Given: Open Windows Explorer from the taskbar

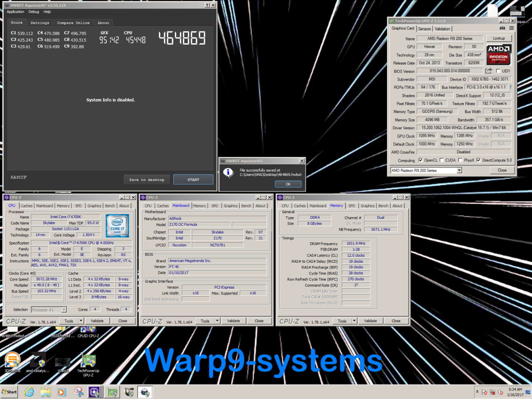Looking at the screenshot, I should (45, 392).
